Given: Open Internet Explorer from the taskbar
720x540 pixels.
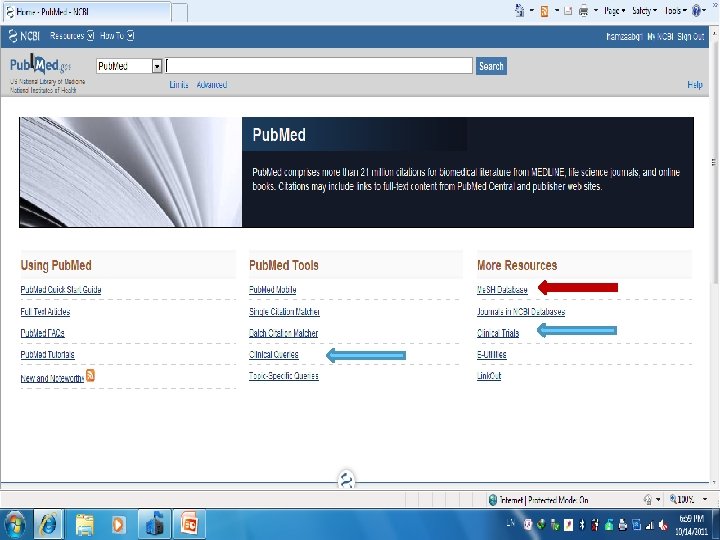Looking at the screenshot, I should point(48,524).
